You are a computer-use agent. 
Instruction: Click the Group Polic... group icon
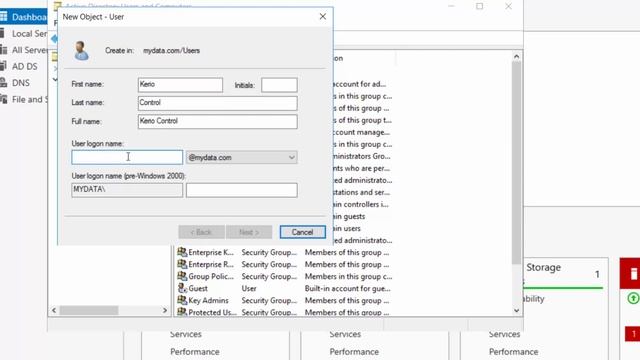[182, 276]
